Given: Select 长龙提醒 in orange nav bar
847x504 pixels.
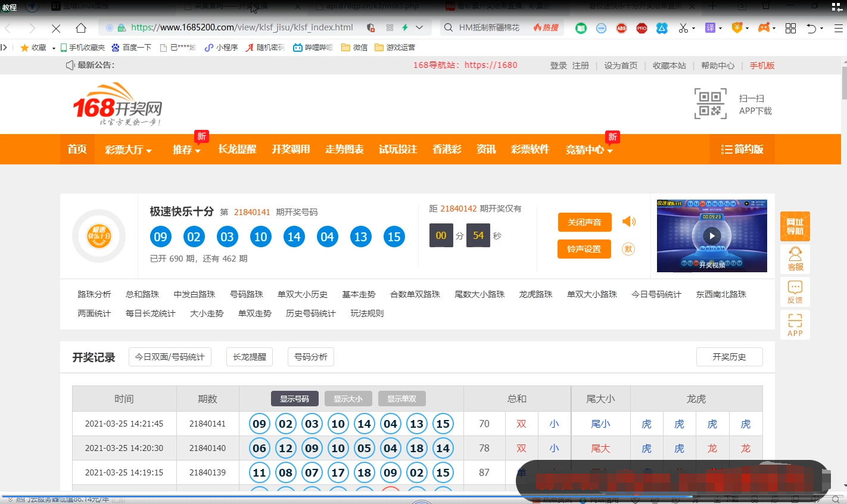Looking at the screenshot, I should pos(237,150).
